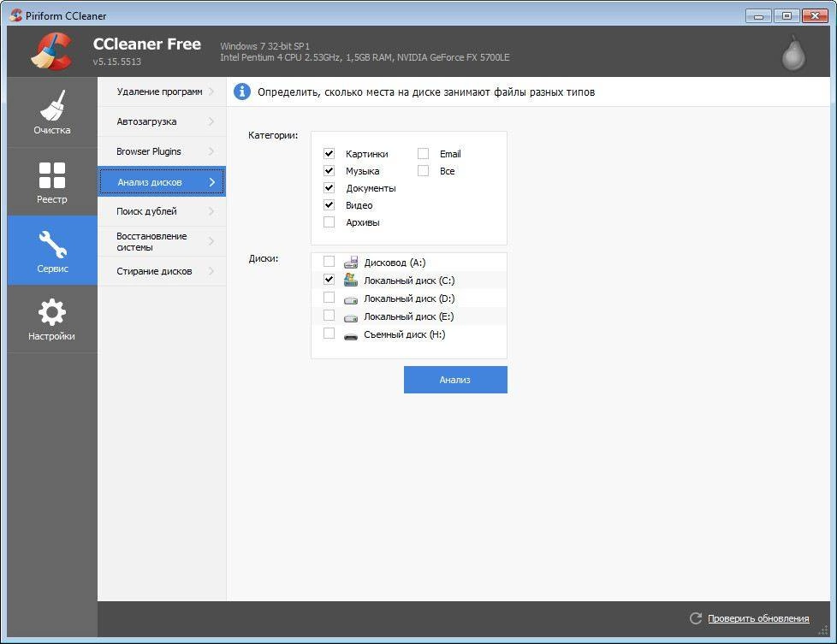The image size is (837, 644).
Task: Click the Локальный диск (C:) label
Action: click(x=409, y=281)
